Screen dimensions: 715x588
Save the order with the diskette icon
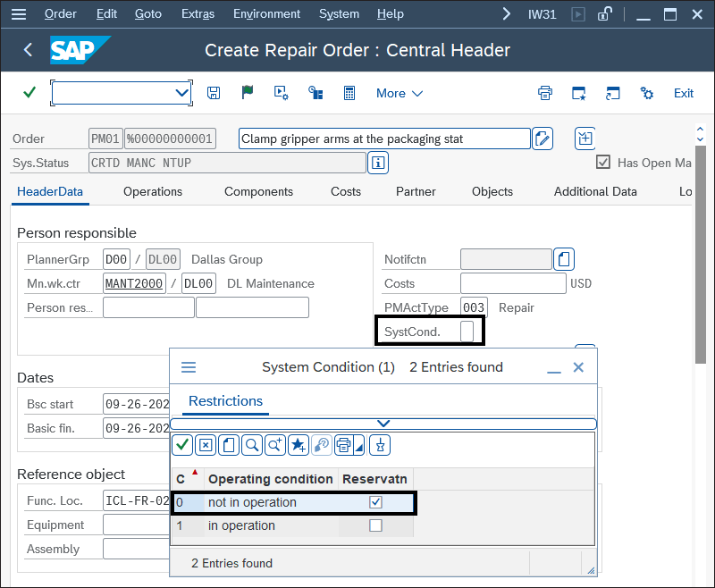[214, 93]
